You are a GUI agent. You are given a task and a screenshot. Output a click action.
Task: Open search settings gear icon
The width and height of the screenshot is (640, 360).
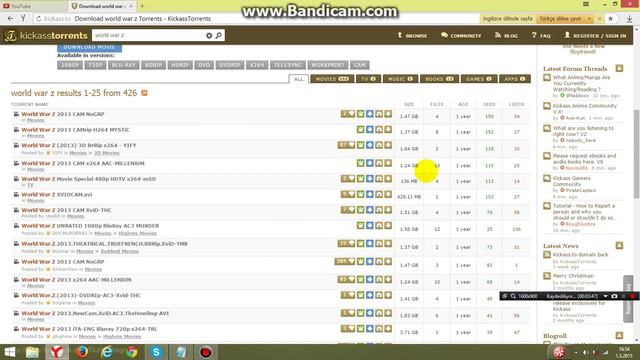pos(209,36)
